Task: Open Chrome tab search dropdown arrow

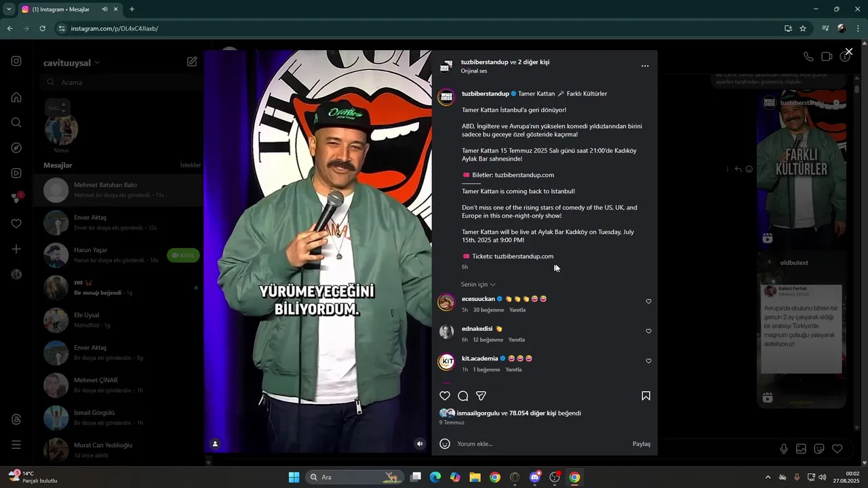Action: coord(9,9)
